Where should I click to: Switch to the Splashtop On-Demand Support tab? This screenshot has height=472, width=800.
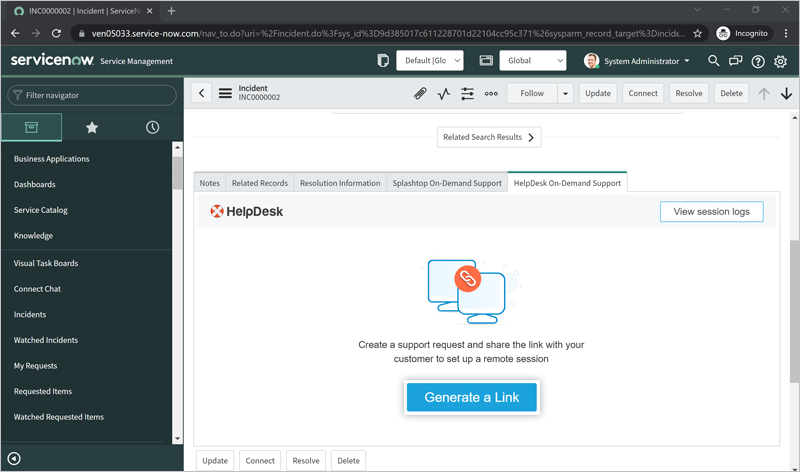click(x=447, y=183)
